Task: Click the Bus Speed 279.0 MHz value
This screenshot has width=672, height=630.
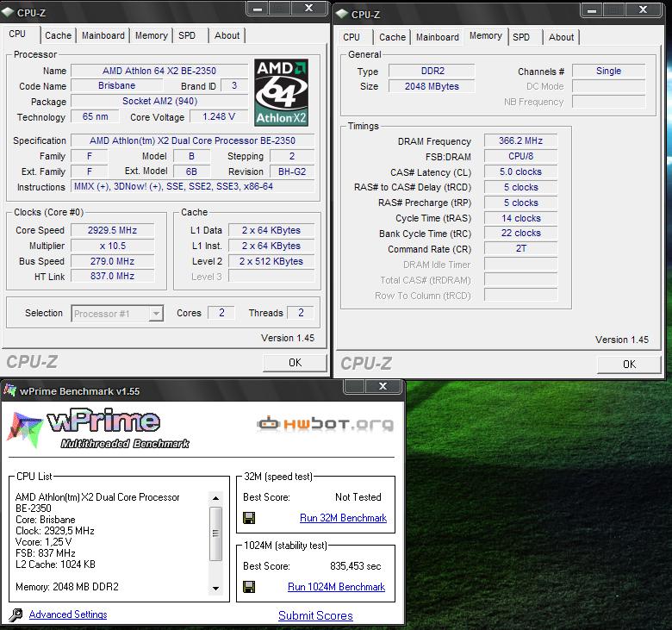Action: (112, 261)
